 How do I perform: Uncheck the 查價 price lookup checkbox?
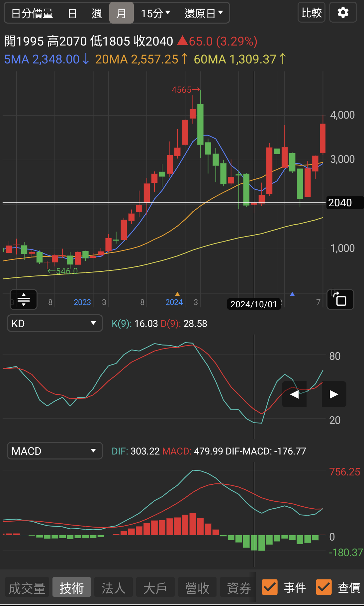(x=323, y=587)
